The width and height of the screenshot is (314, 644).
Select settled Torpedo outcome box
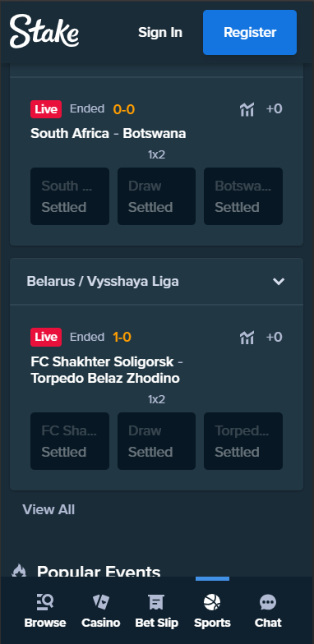[x=243, y=441]
